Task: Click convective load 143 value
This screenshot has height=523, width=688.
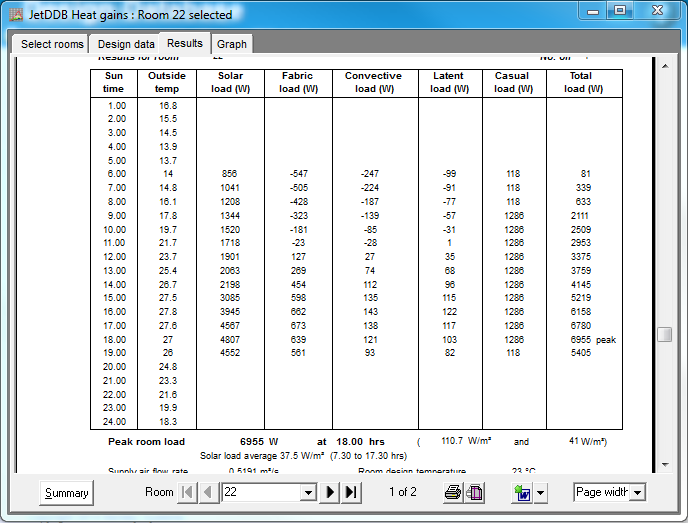Action: click(x=371, y=312)
